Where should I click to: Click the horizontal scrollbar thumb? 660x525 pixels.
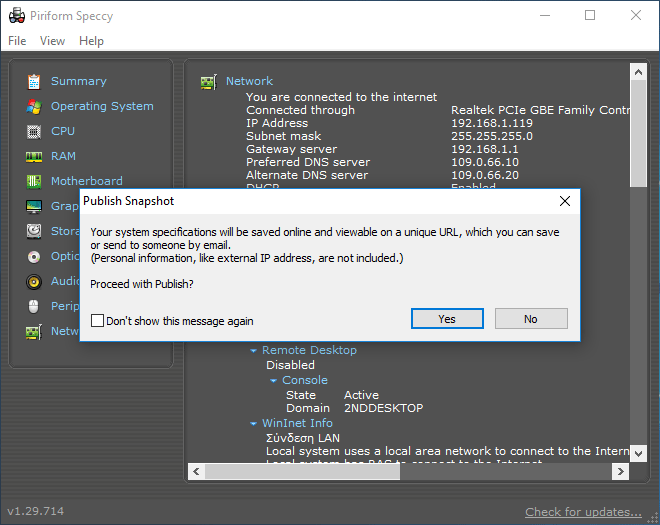point(302,471)
